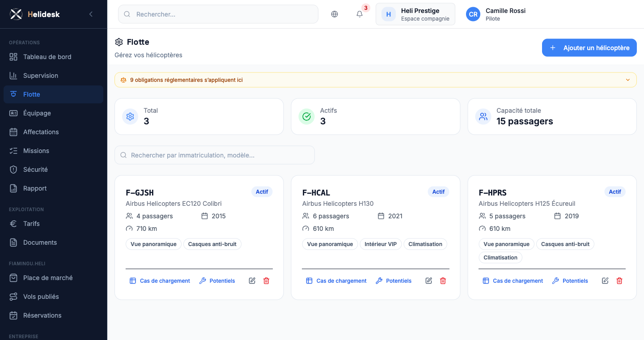
Task: Click Airbus Helicopters H125 Écureuil text
Action: tap(527, 204)
